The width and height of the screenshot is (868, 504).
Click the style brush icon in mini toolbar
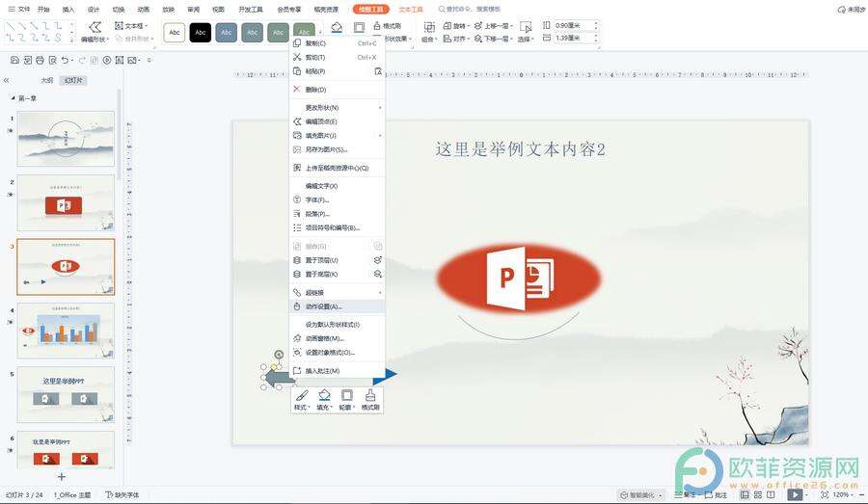point(301,396)
